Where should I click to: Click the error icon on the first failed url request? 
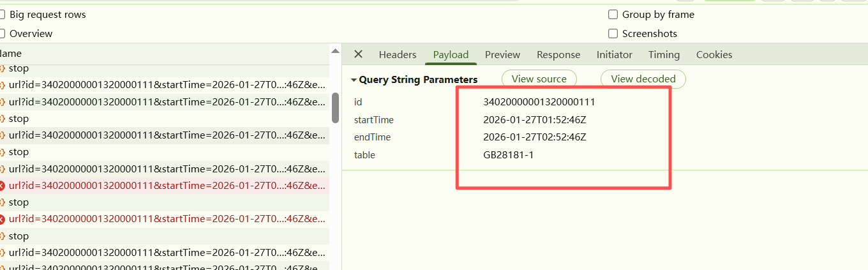(2, 186)
